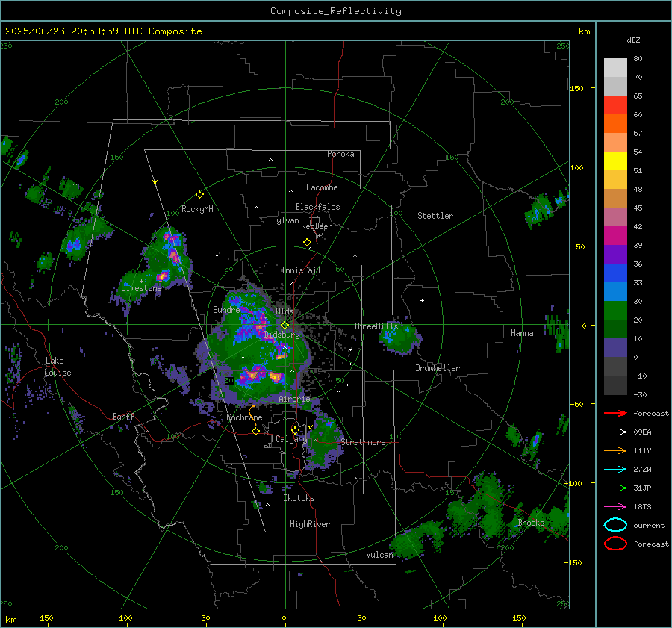This screenshot has width=672, height=628.
Task: Click the Brooks city label
Action: pos(531,523)
